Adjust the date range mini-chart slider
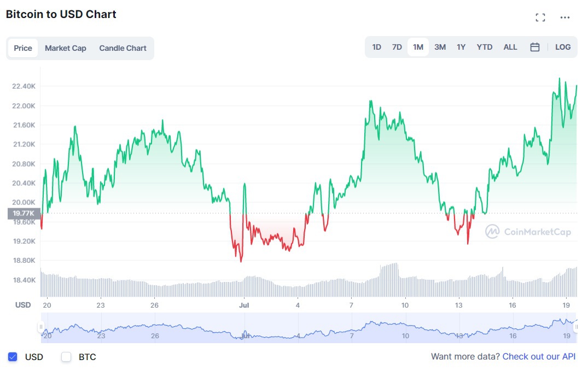Viewport: 588px width, 371px height. click(x=306, y=328)
